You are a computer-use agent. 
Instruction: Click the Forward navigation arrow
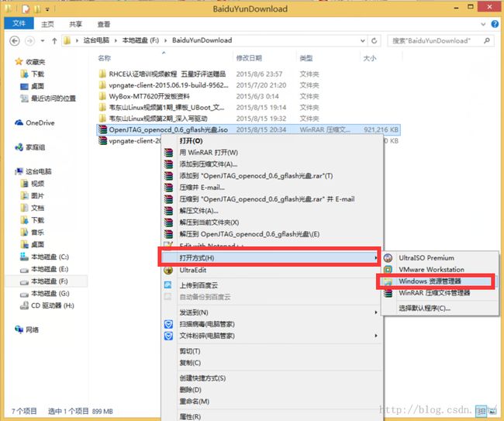coord(29,41)
